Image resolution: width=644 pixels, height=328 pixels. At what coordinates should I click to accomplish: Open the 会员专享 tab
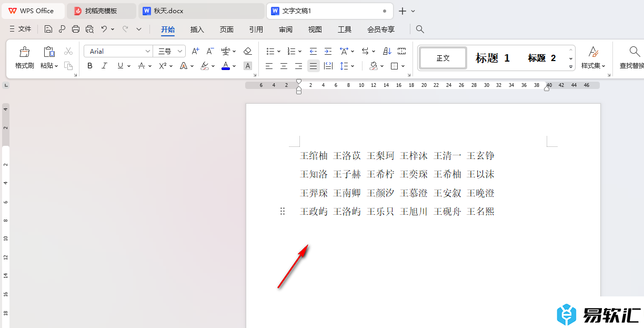(x=381, y=29)
